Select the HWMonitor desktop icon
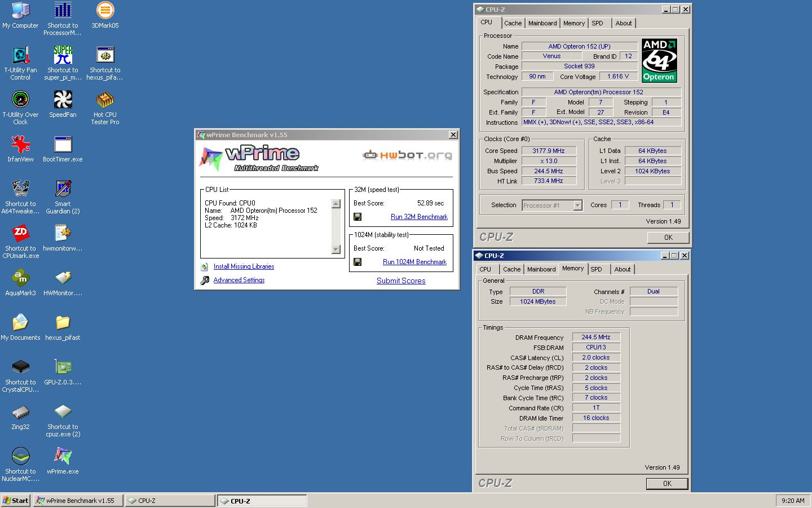Viewport: 812px width, 508px height. [63, 278]
